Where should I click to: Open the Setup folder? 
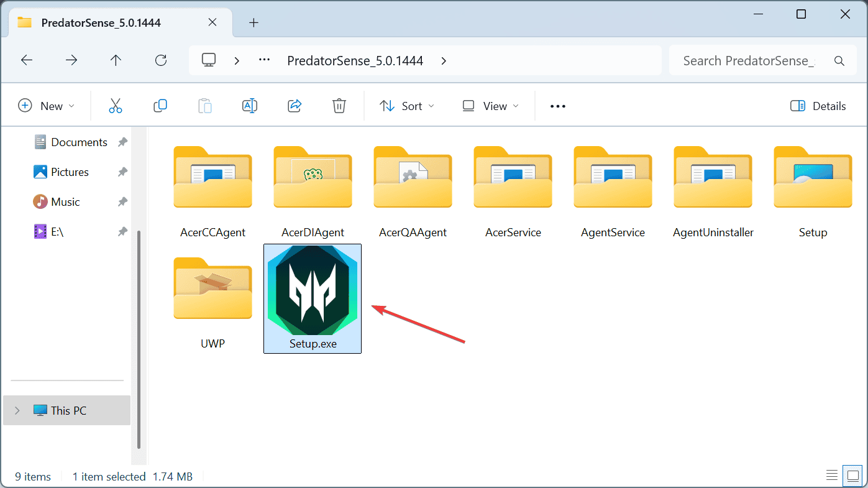click(813, 193)
